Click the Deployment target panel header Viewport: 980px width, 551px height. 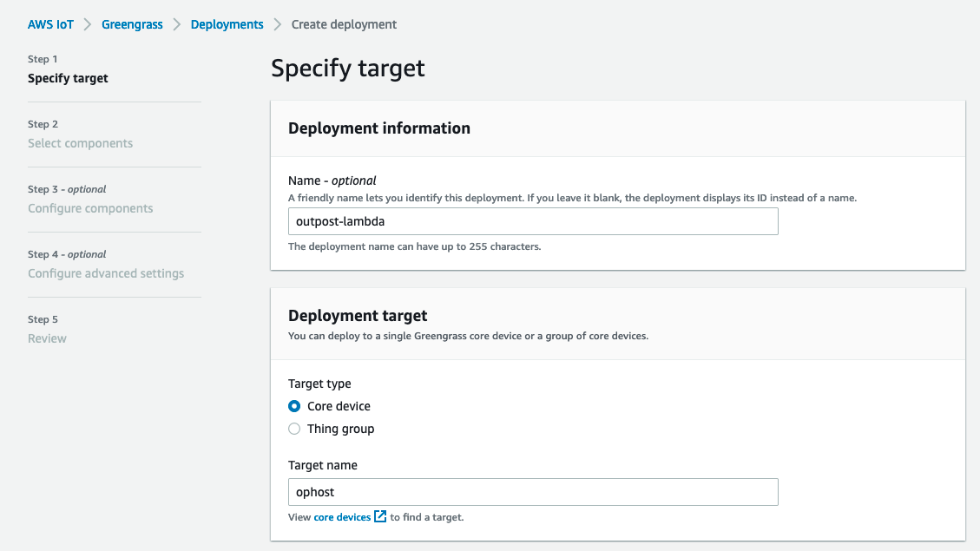click(x=358, y=316)
